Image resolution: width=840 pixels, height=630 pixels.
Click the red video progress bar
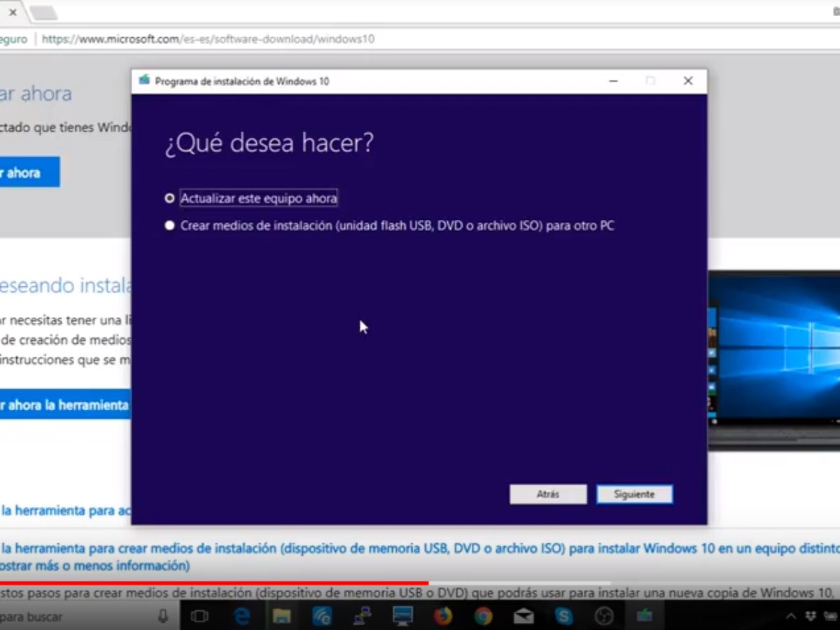click(214, 582)
